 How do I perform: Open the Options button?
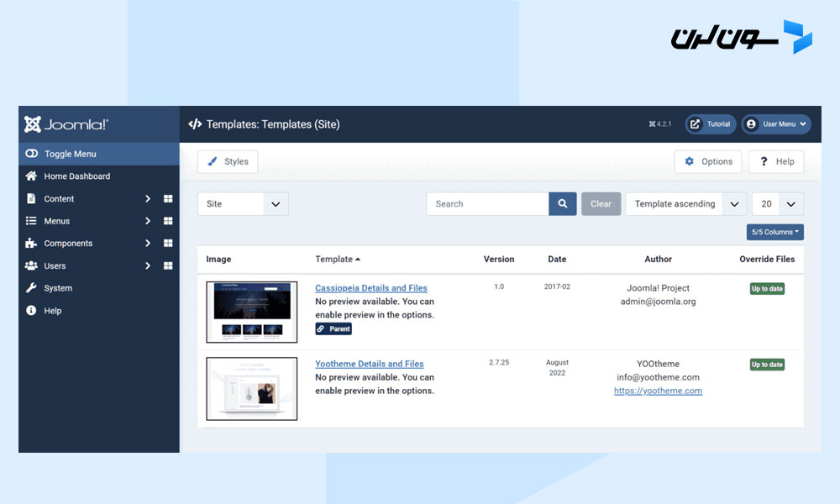707,162
